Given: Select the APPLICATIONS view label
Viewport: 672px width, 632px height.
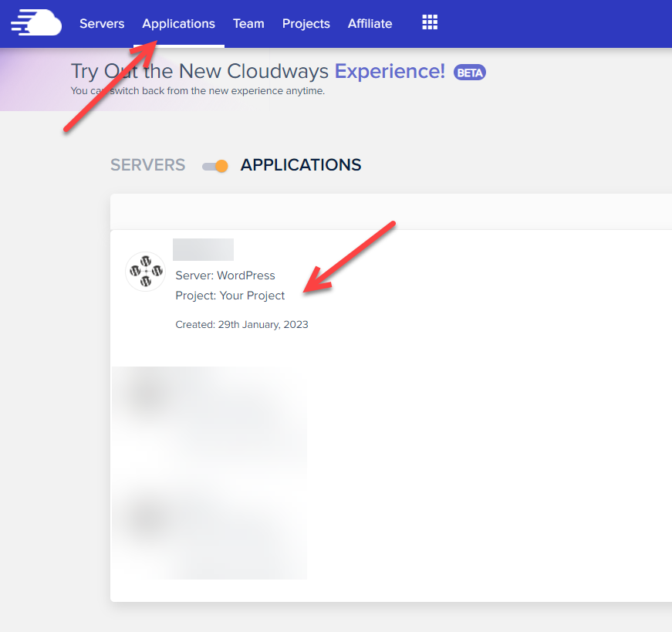Looking at the screenshot, I should [301, 165].
